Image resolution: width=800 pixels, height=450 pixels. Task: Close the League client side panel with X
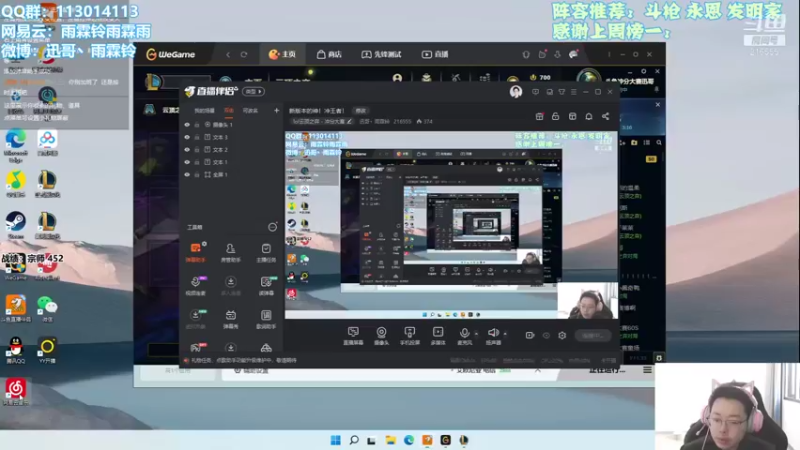(658, 105)
